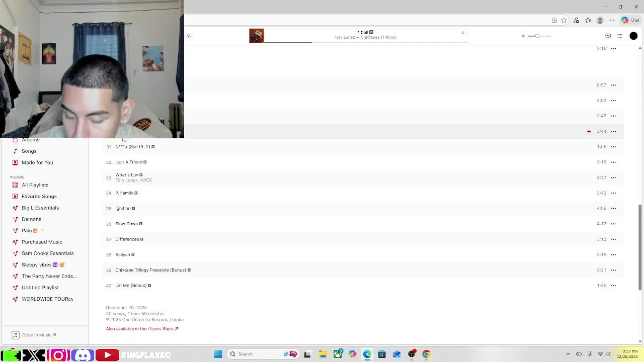This screenshot has height=362, width=644.
Task: Open the lyrics panel icon
Action: 608,36
